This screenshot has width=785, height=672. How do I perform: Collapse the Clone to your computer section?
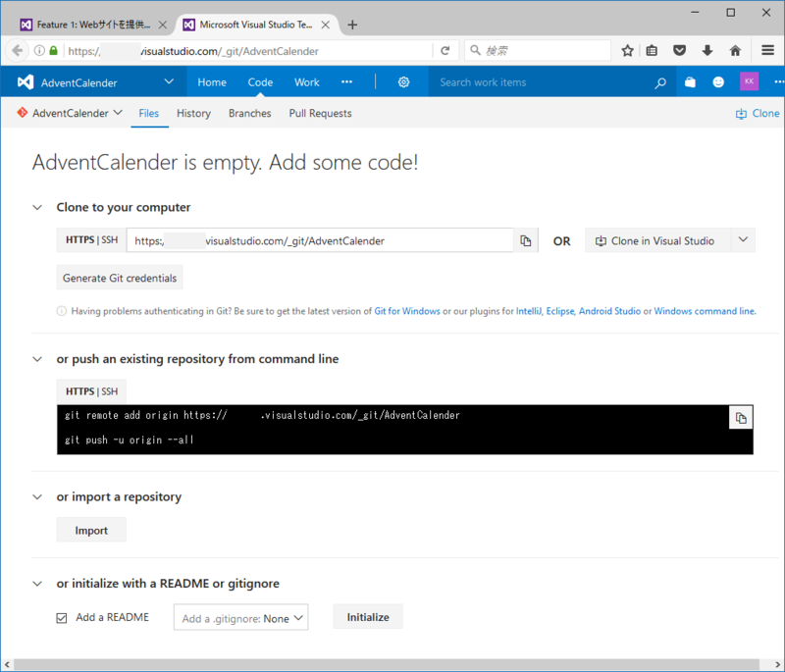[37, 207]
